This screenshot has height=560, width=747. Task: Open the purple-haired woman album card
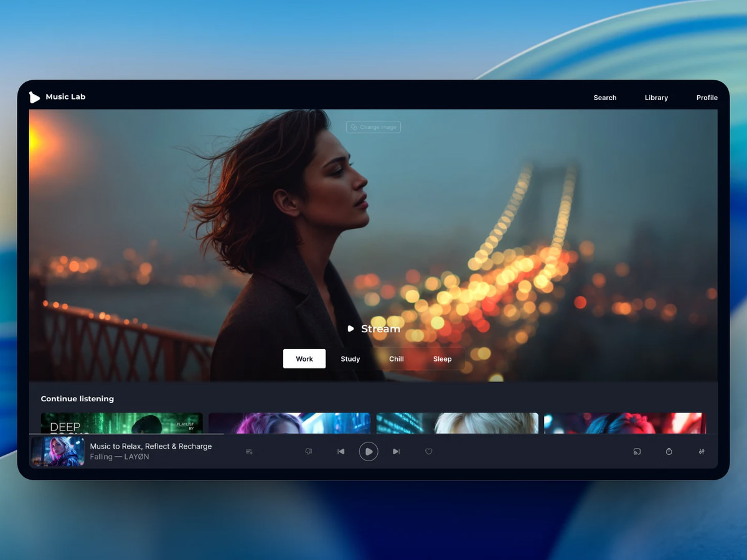pos(289,423)
